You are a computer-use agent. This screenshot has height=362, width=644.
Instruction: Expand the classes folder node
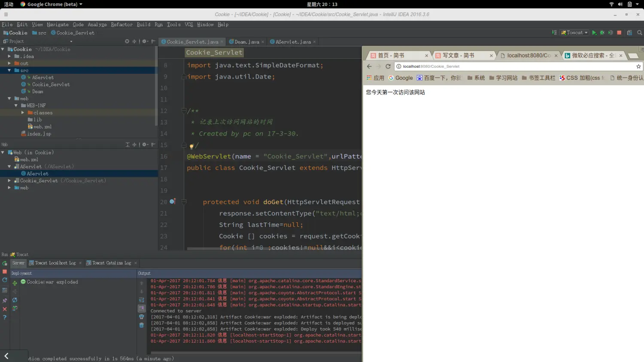(23, 112)
